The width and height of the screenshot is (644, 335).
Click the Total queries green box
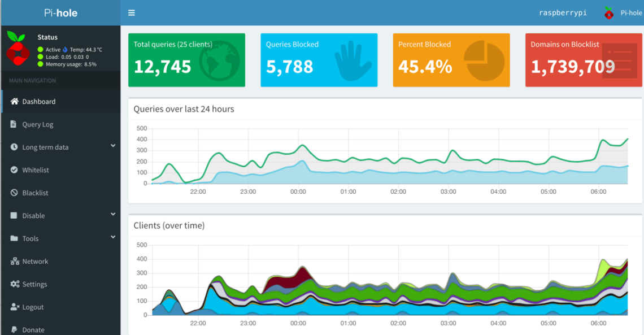point(186,60)
